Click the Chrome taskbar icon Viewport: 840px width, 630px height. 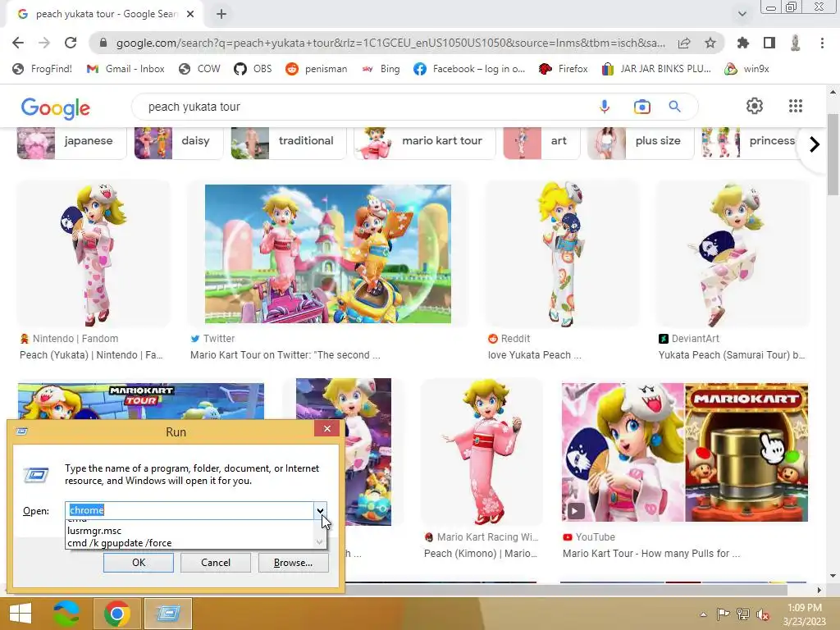116,614
